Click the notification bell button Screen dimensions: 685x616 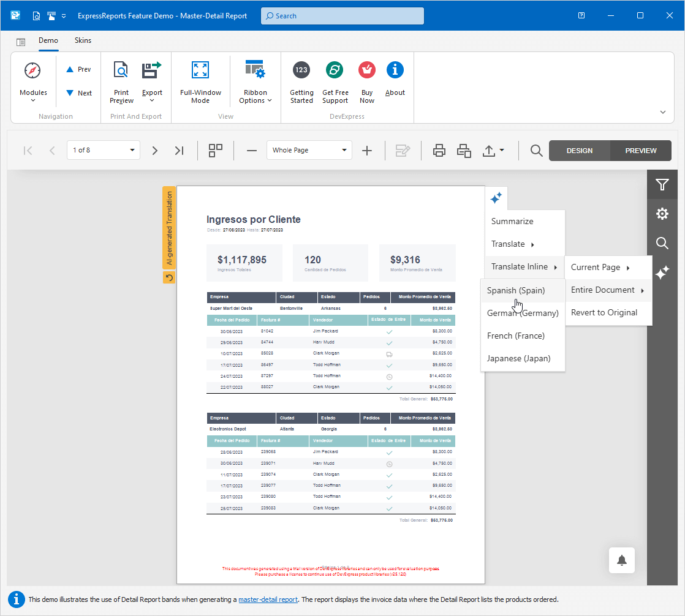(x=622, y=560)
